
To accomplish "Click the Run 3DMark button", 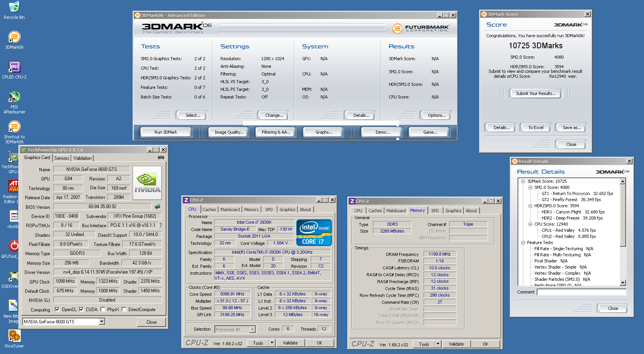I will [166, 132].
